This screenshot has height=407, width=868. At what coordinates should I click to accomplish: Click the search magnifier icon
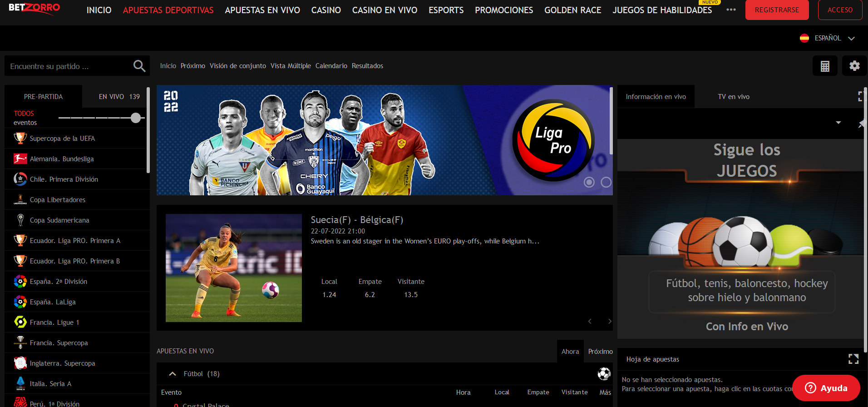tap(139, 66)
